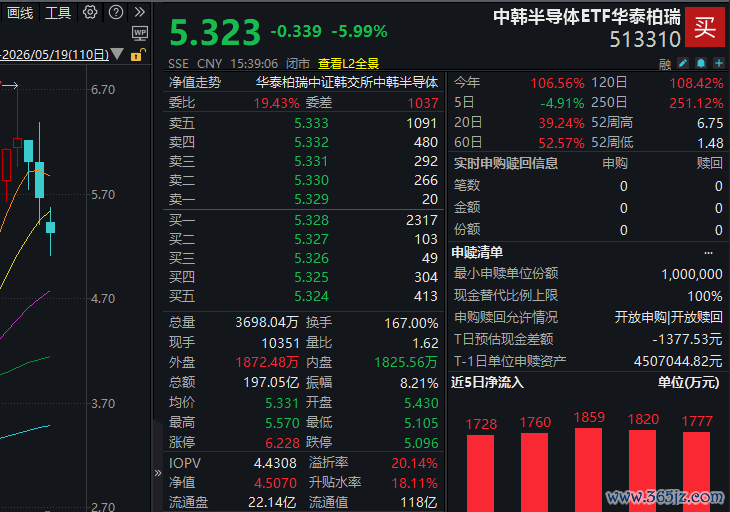Click the 52周高 value 6.75
Screen dimensions: 730x512
click(x=710, y=123)
